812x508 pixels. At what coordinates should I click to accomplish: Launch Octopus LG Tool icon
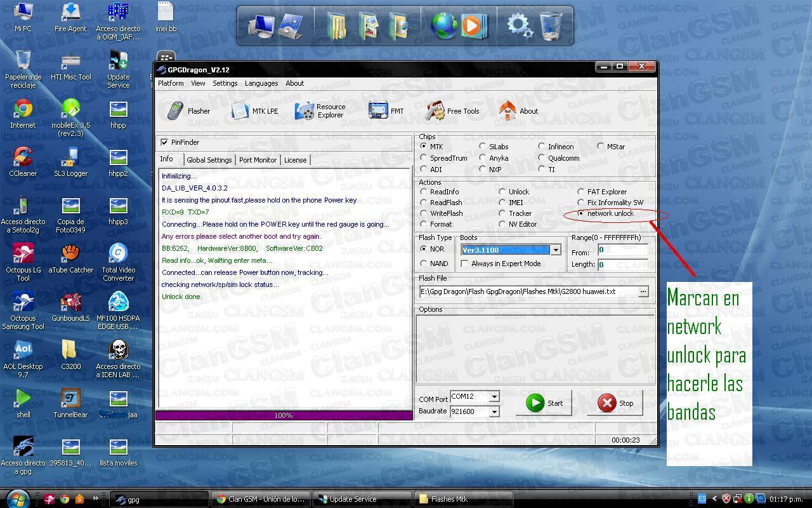pyautogui.click(x=23, y=263)
